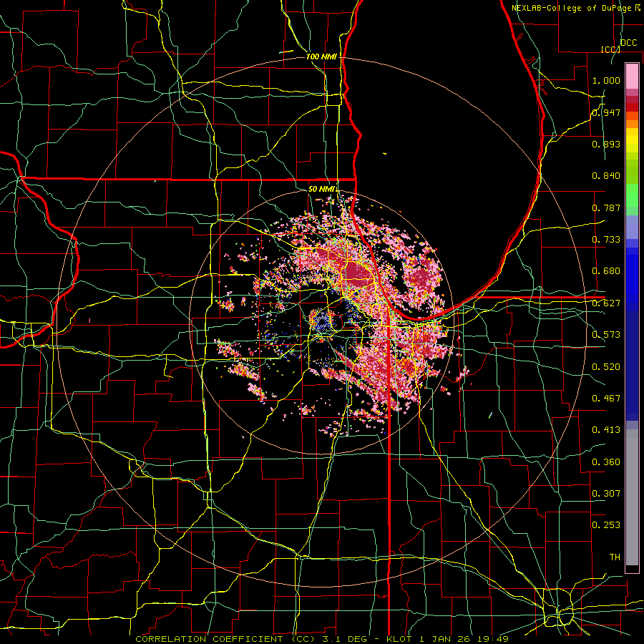The image size is (644, 644).
Task: Click the 19:49 timestamp in the caption
Action: (x=493, y=639)
